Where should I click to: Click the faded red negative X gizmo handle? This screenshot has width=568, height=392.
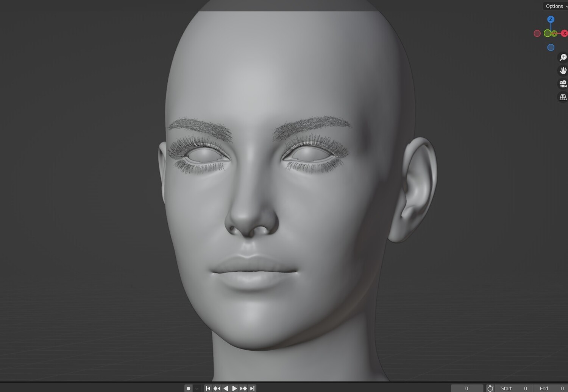(x=537, y=33)
